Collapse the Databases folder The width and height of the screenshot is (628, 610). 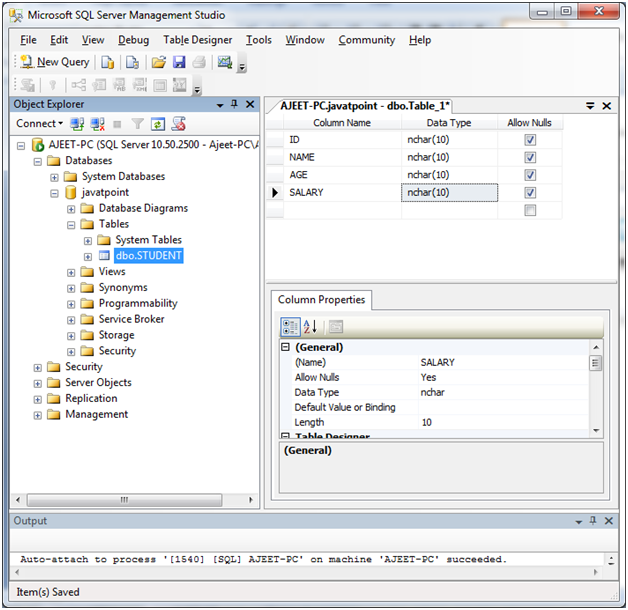pyautogui.click(x=38, y=162)
